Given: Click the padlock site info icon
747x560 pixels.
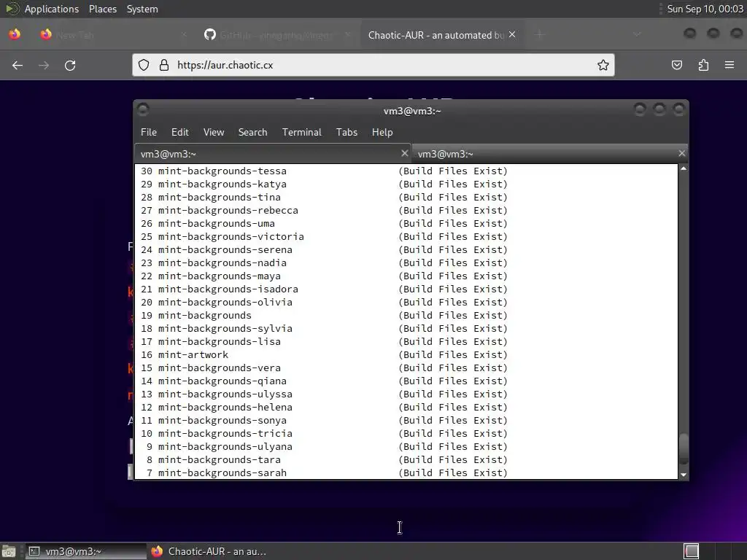Looking at the screenshot, I should pyautogui.click(x=164, y=65).
